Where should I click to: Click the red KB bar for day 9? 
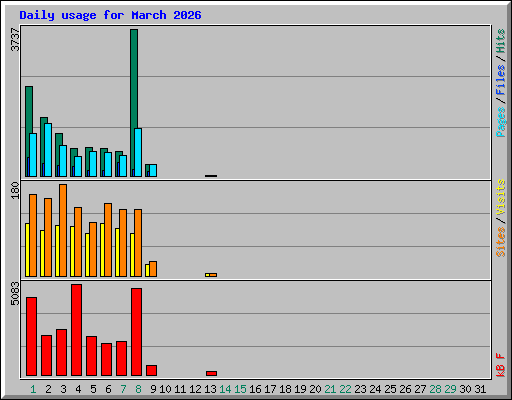tap(151, 371)
